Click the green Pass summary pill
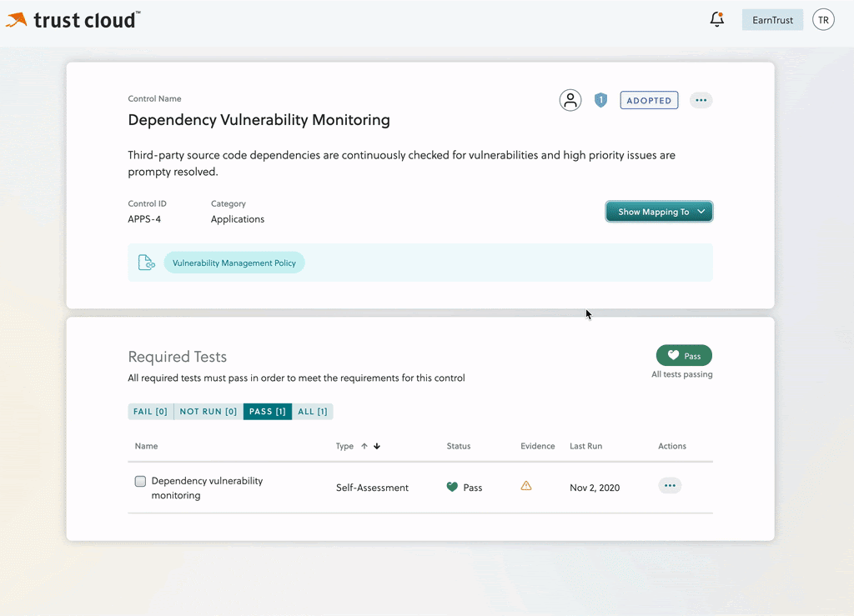 pyautogui.click(x=684, y=355)
